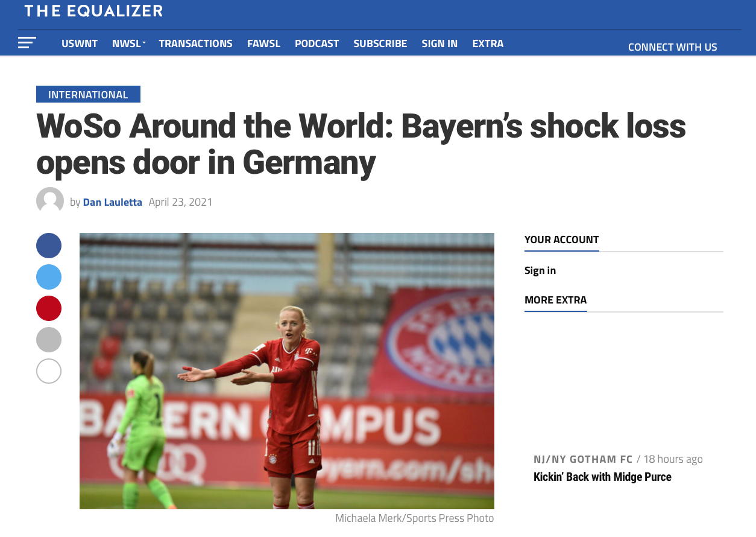Share article via blue Facebook circle

[x=49, y=246]
